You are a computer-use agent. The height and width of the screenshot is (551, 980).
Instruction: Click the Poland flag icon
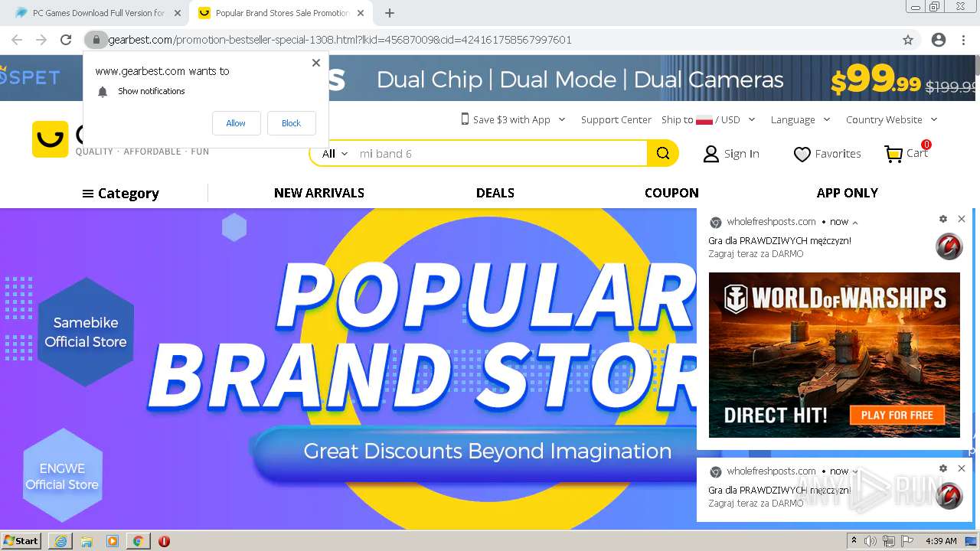704,120
